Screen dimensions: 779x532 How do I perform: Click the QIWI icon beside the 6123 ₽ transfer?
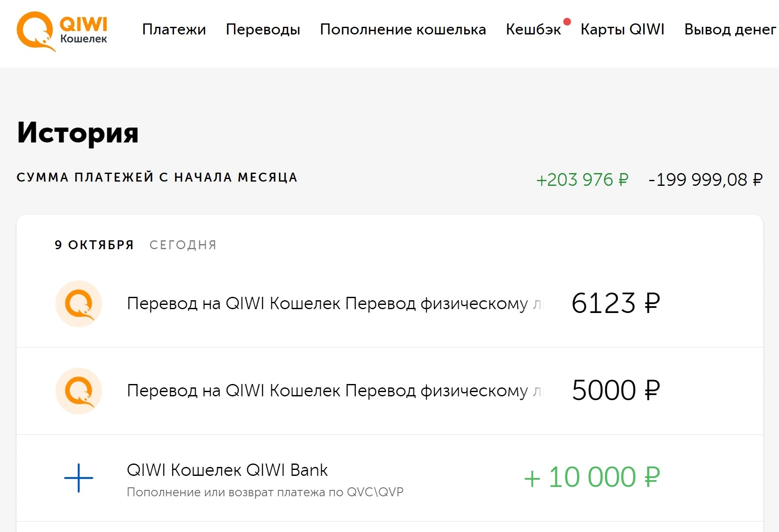[x=79, y=304]
